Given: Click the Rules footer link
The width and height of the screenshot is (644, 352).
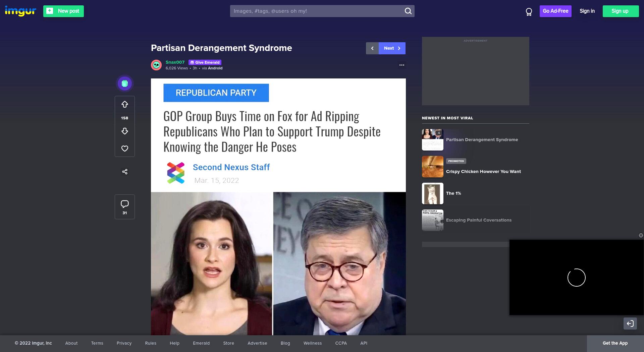Looking at the screenshot, I should click(x=151, y=343).
